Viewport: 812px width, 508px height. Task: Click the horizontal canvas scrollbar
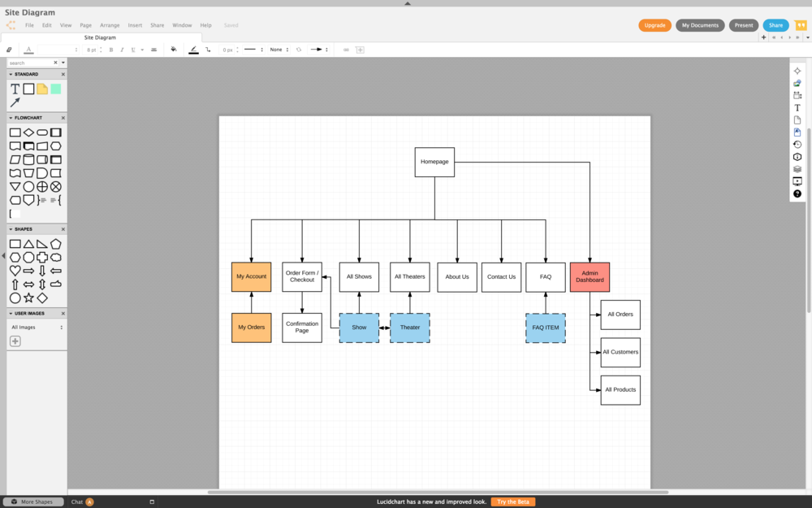[438, 492]
